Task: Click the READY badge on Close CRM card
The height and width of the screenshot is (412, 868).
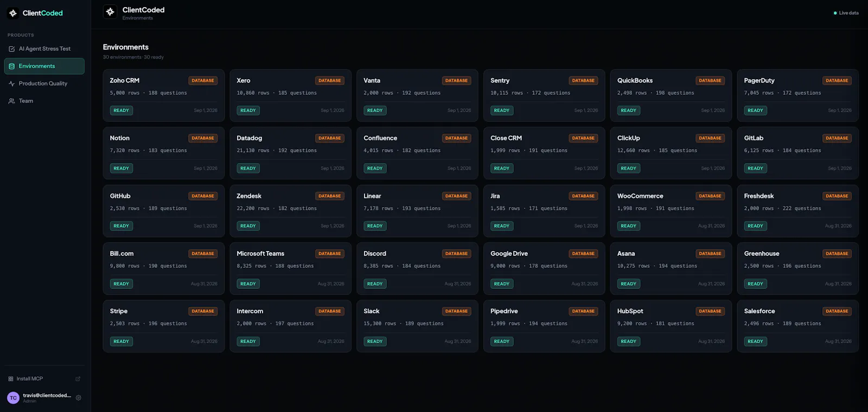Action: 502,169
